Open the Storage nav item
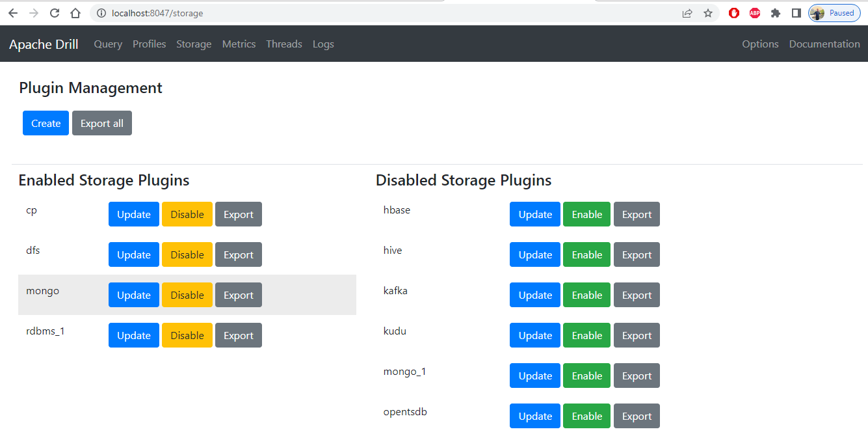 tap(194, 44)
